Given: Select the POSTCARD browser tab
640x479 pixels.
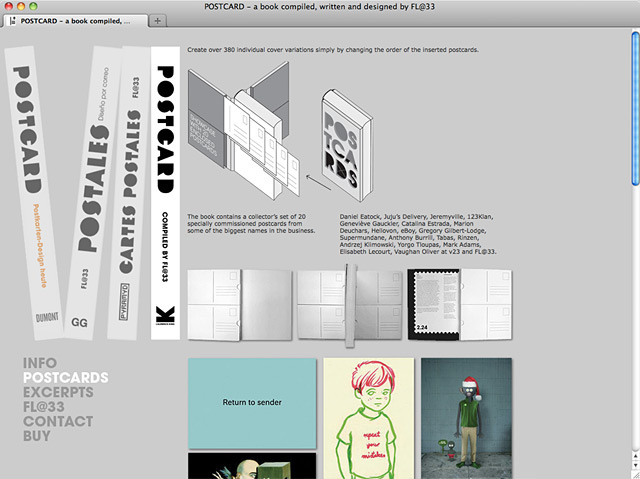Looking at the screenshot, I should tap(76, 21).
